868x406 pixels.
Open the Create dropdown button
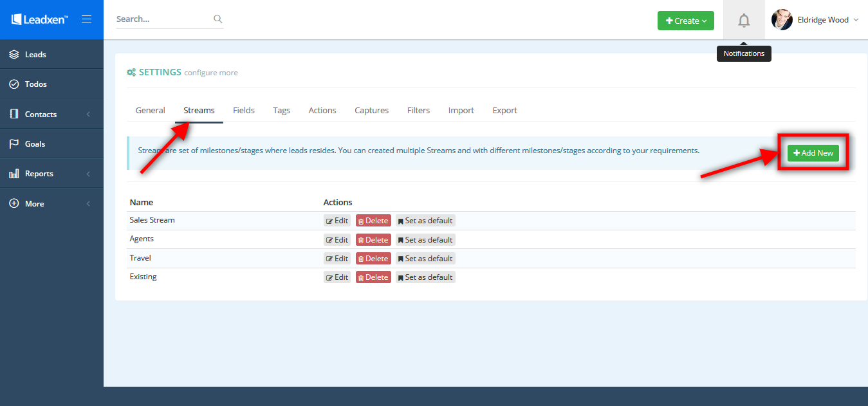(686, 21)
